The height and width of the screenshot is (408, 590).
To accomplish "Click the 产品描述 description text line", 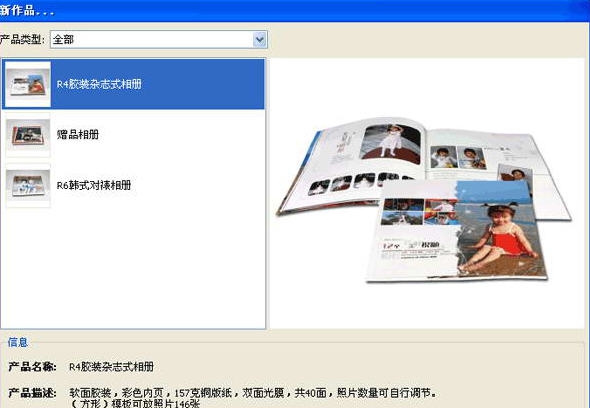I will [254, 393].
